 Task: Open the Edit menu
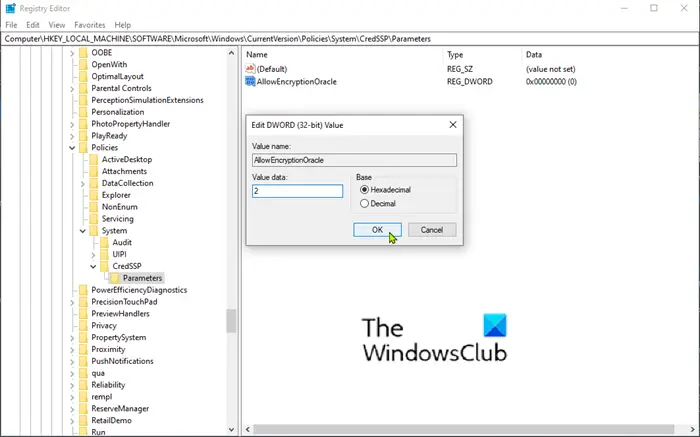(33, 25)
